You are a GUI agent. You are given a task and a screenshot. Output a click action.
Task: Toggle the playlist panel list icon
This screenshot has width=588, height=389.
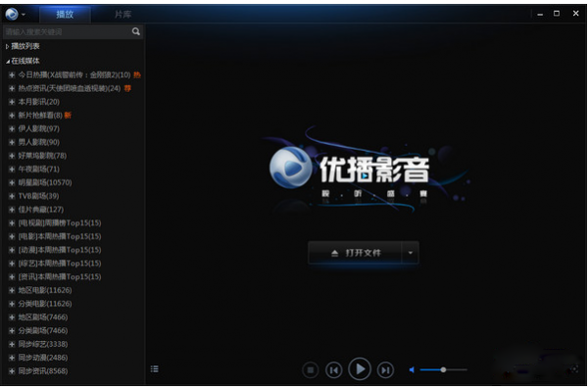(155, 369)
